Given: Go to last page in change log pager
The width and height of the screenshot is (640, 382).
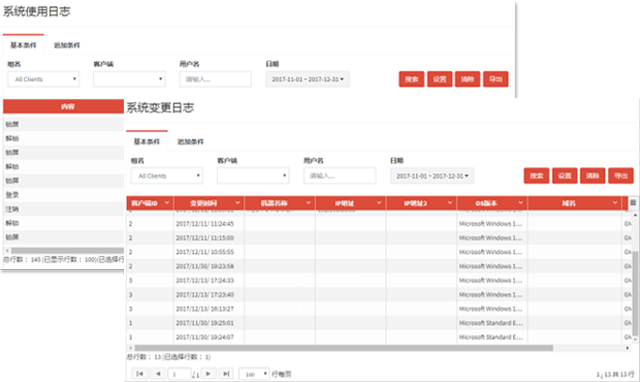Looking at the screenshot, I should click(226, 373).
